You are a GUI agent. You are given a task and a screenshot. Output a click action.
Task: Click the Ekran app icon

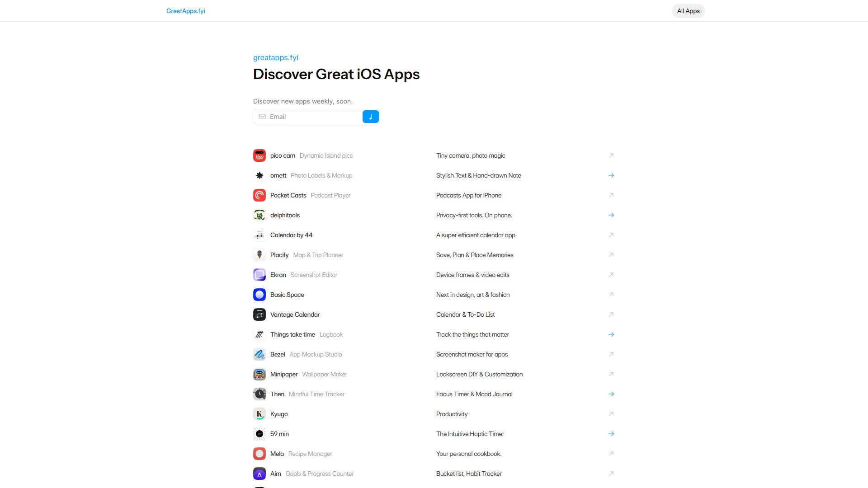click(x=259, y=275)
